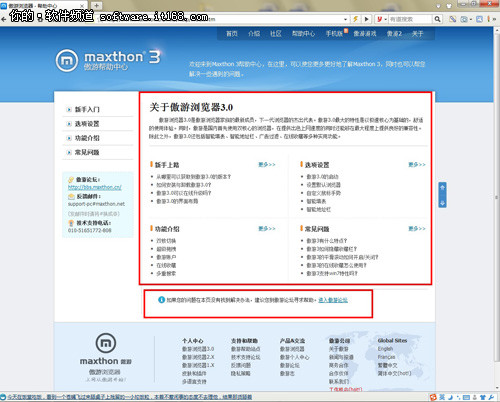Open 多重搜索 feature article

tap(166, 273)
